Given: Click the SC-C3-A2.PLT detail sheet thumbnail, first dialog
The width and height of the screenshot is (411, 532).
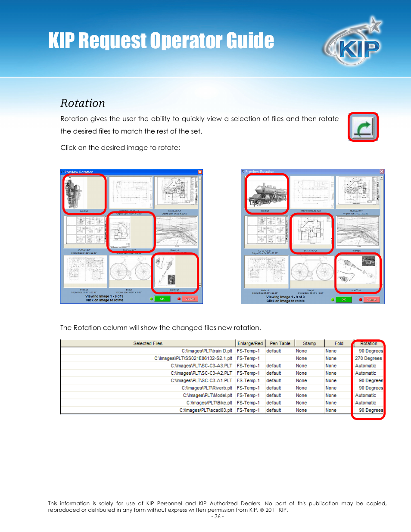Looking at the screenshot, I should point(85,232).
